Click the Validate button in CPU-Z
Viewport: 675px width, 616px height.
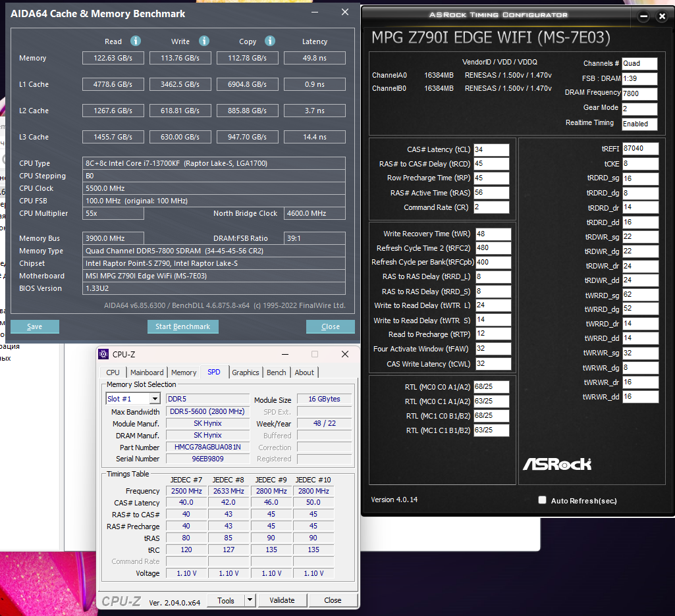pos(283,600)
